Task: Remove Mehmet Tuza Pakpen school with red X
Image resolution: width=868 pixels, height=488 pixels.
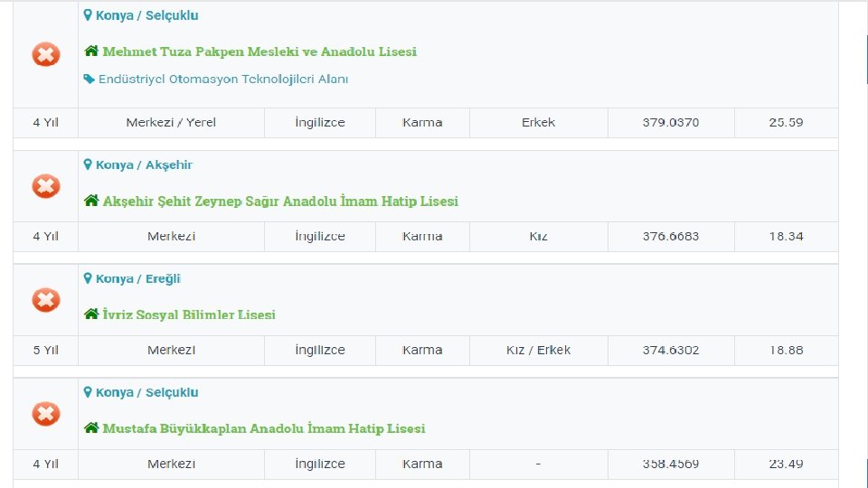Action: [x=46, y=54]
